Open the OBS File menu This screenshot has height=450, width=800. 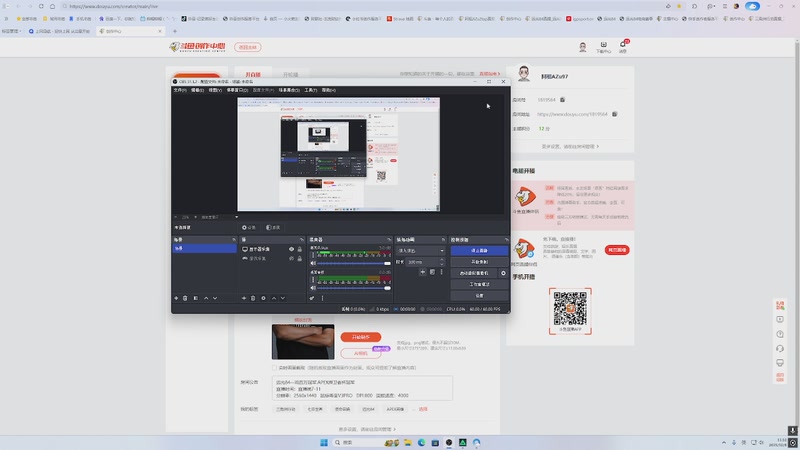point(180,90)
